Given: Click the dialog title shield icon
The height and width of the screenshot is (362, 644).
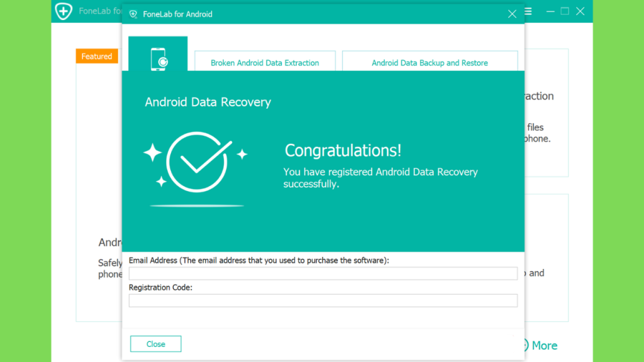Looking at the screenshot, I should point(133,14).
